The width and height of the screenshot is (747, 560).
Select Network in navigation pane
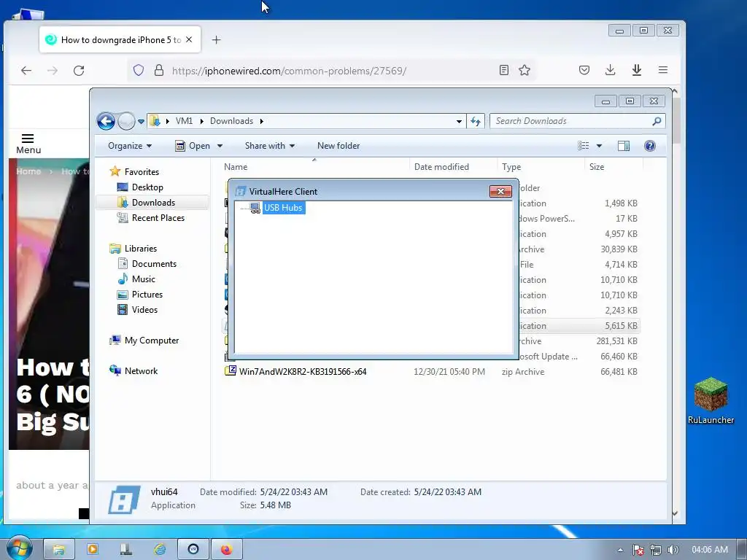coord(141,371)
